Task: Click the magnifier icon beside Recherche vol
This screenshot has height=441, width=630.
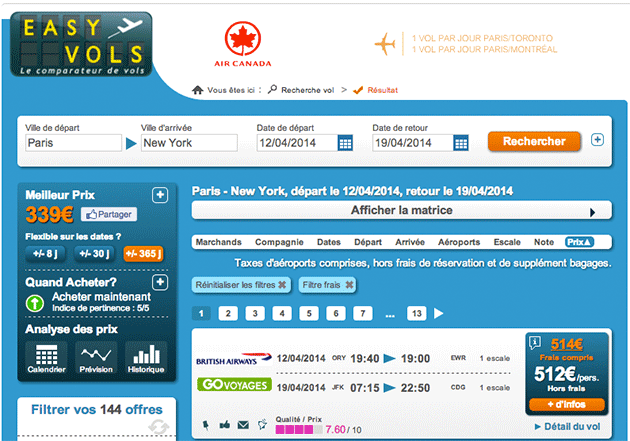Action: point(272,89)
